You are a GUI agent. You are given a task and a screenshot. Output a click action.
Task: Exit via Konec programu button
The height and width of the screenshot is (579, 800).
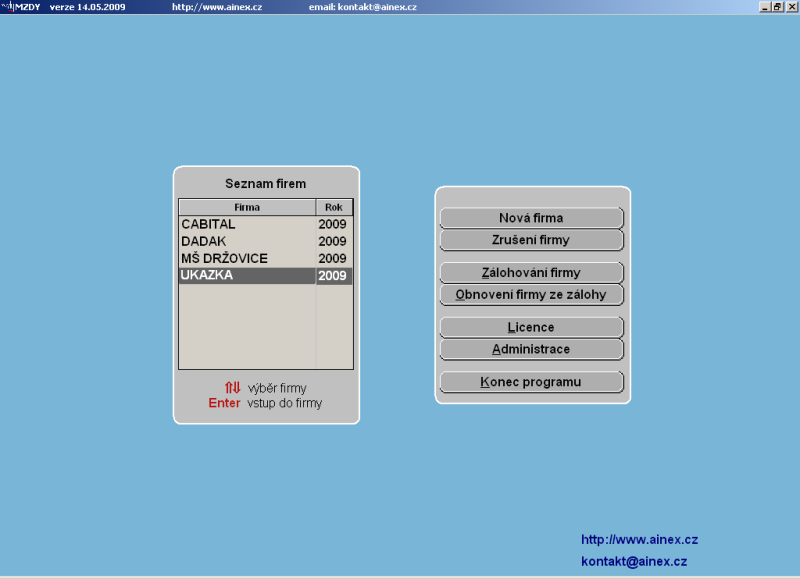(x=531, y=382)
